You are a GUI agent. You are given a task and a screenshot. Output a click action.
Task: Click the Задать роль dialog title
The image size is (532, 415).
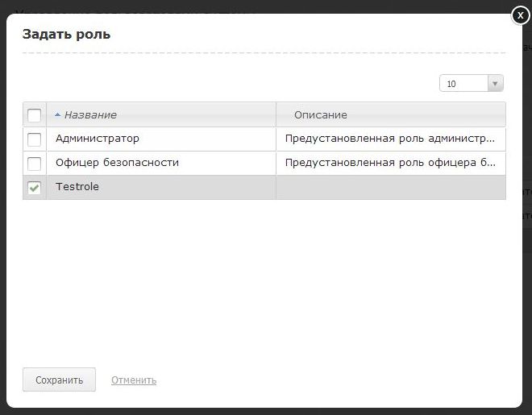tap(67, 34)
